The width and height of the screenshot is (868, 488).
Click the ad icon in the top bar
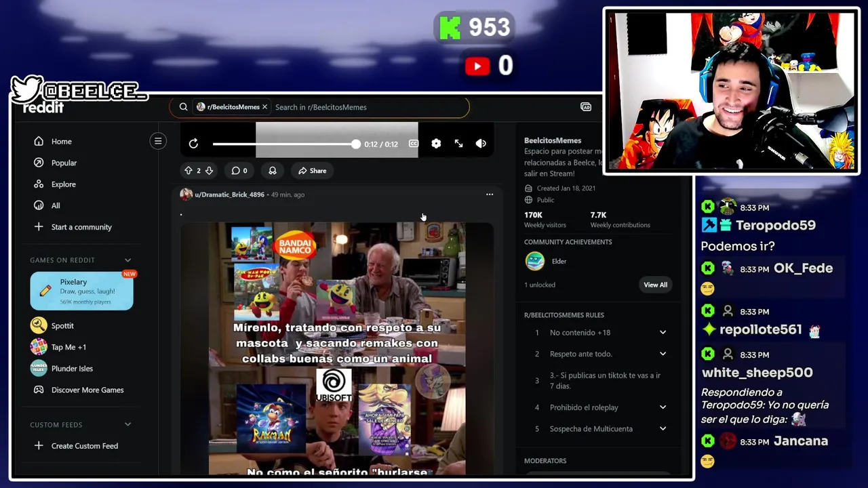[586, 107]
